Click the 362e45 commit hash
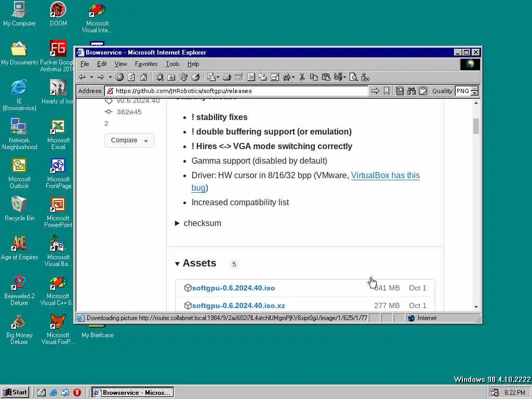 [x=129, y=112]
